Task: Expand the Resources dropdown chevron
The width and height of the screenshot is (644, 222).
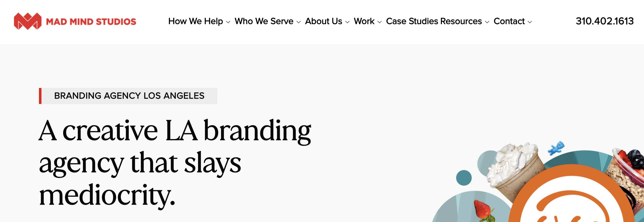Action: coord(487,22)
